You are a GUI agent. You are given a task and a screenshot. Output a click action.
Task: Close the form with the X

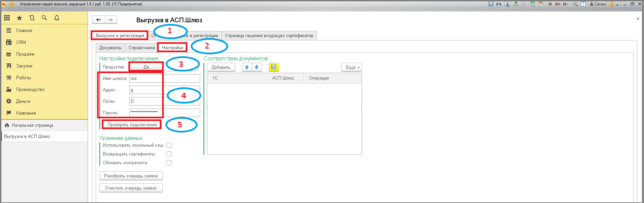point(638,19)
